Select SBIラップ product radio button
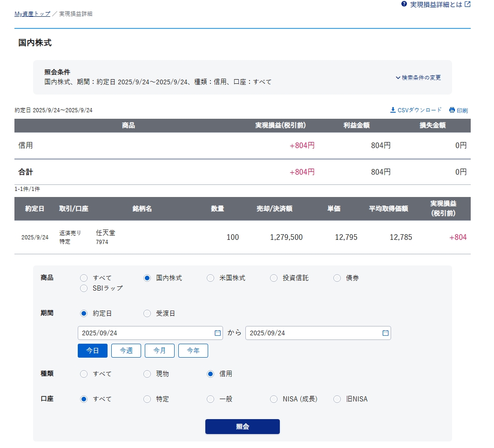Image resolution: width=494 pixels, height=448 pixels. (x=84, y=288)
